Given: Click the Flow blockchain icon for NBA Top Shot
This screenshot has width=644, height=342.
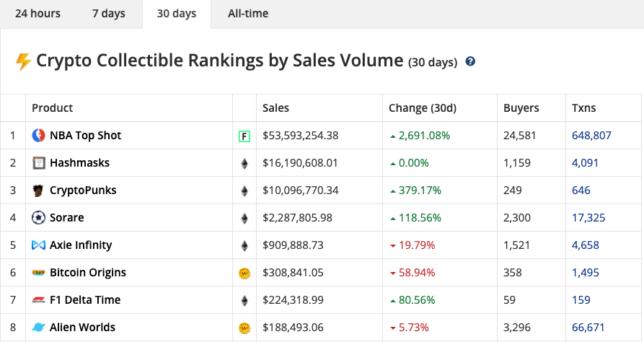Looking at the screenshot, I should 244,136.
